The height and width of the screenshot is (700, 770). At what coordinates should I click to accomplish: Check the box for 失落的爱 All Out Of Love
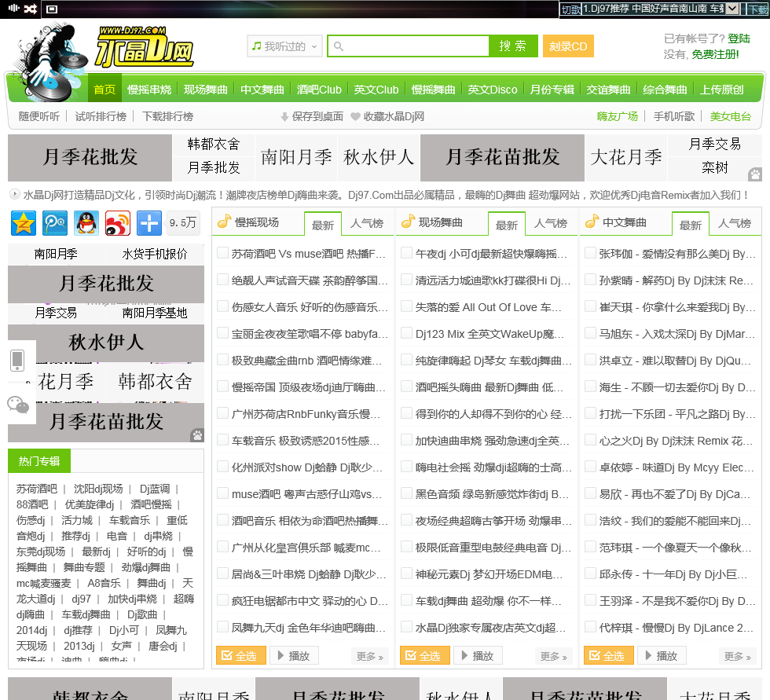407,306
